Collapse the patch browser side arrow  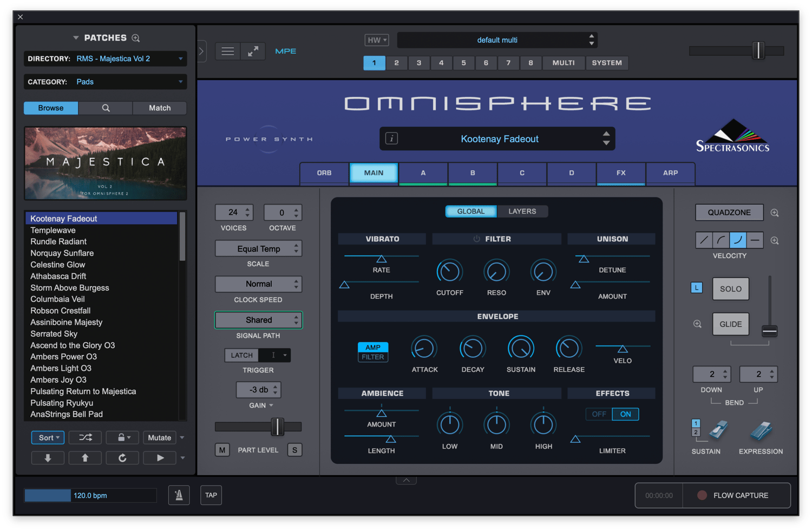[x=201, y=51]
